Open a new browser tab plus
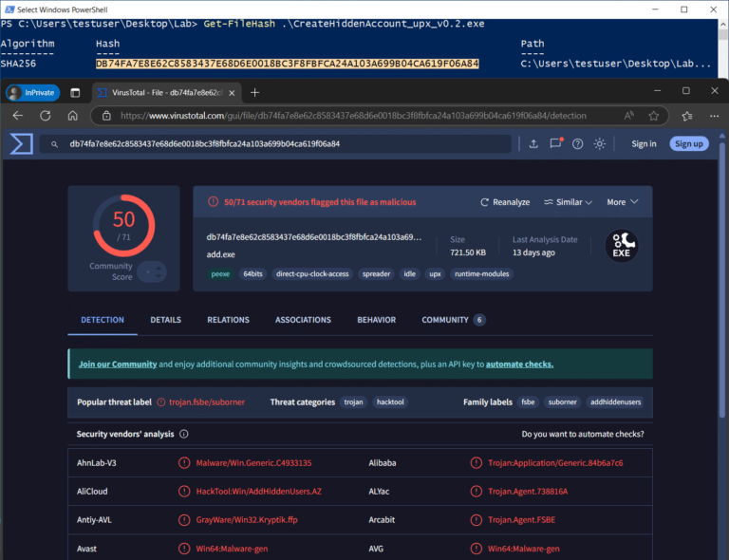Screen dimensions: 729x560 254,92
